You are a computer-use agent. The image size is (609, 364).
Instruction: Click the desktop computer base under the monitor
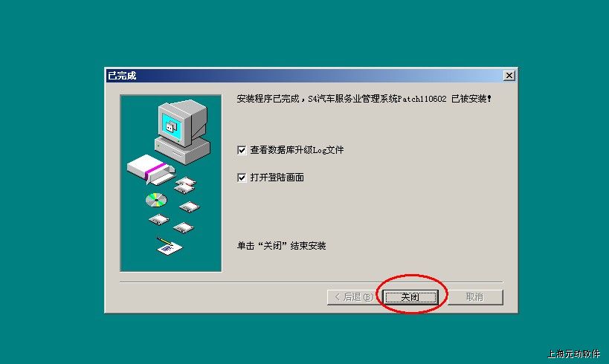pyautogui.click(x=182, y=150)
